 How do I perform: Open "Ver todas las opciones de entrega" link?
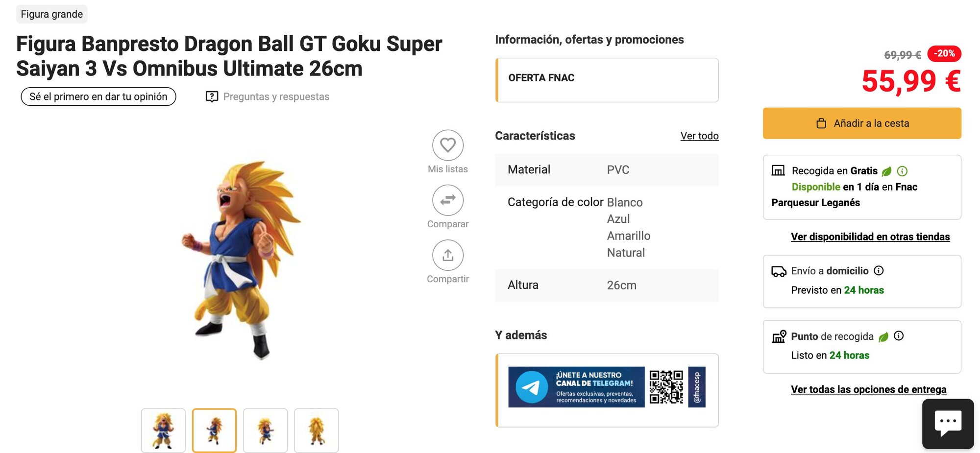click(868, 390)
